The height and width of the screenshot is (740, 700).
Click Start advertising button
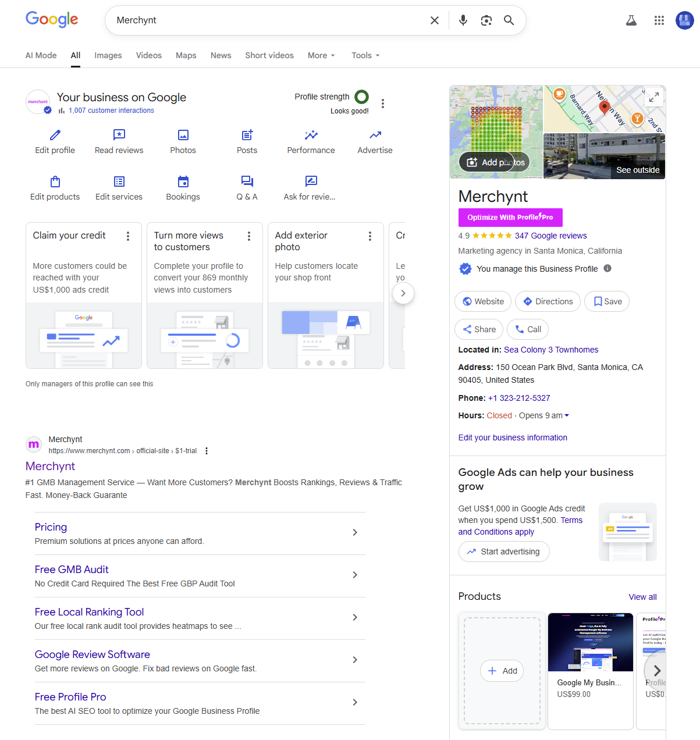(x=504, y=552)
